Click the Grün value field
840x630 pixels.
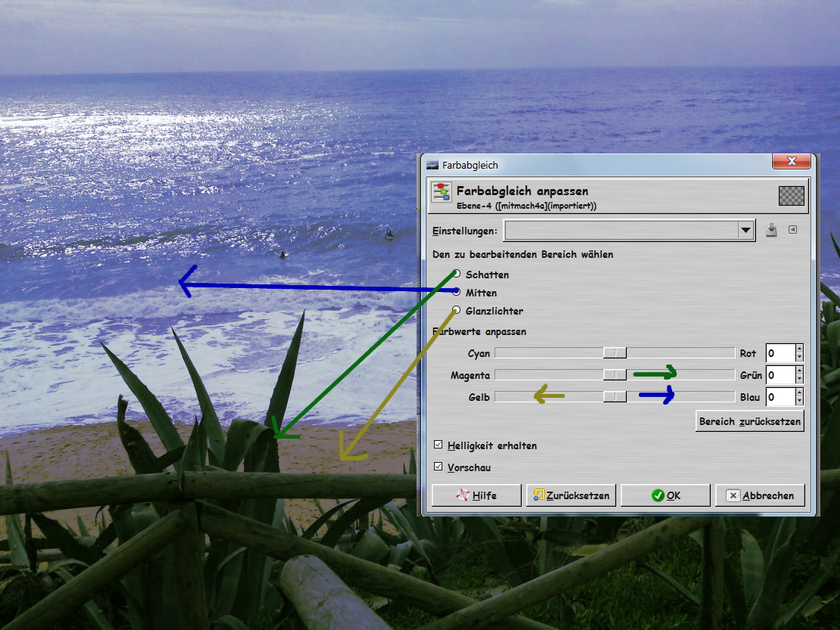[x=780, y=375]
